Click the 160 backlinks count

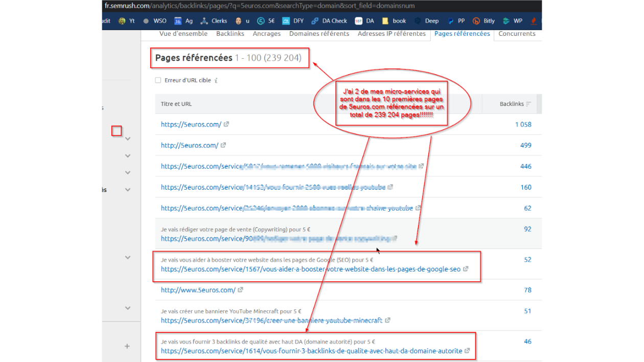[526, 187]
